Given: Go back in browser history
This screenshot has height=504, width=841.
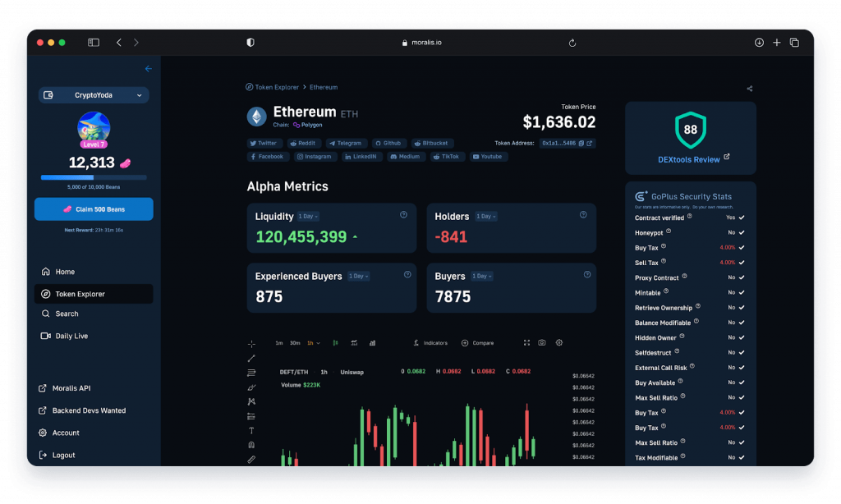Looking at the screenshot, I should pyautogui.click(x=119, y=43).
